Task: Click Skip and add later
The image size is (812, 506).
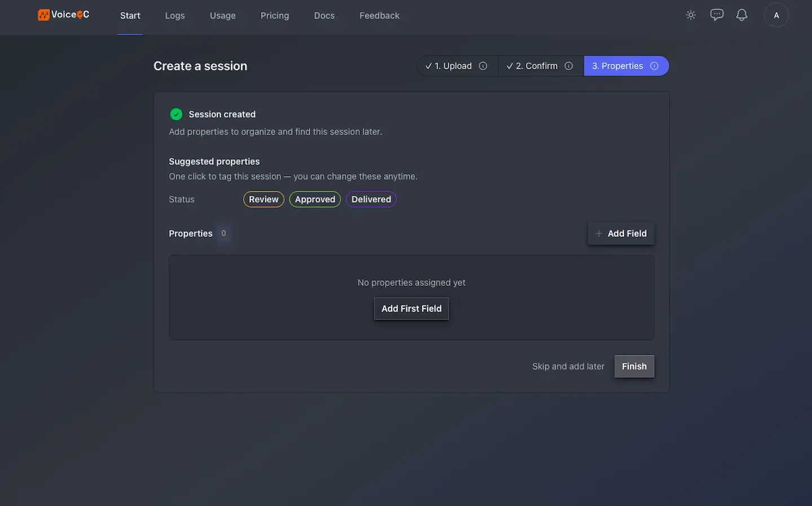Action: 568,367
